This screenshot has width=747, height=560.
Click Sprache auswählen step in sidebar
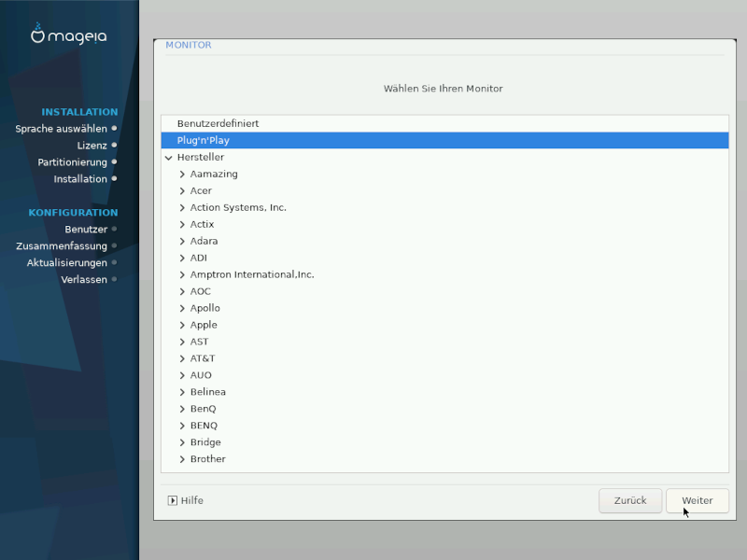(61, 129)
